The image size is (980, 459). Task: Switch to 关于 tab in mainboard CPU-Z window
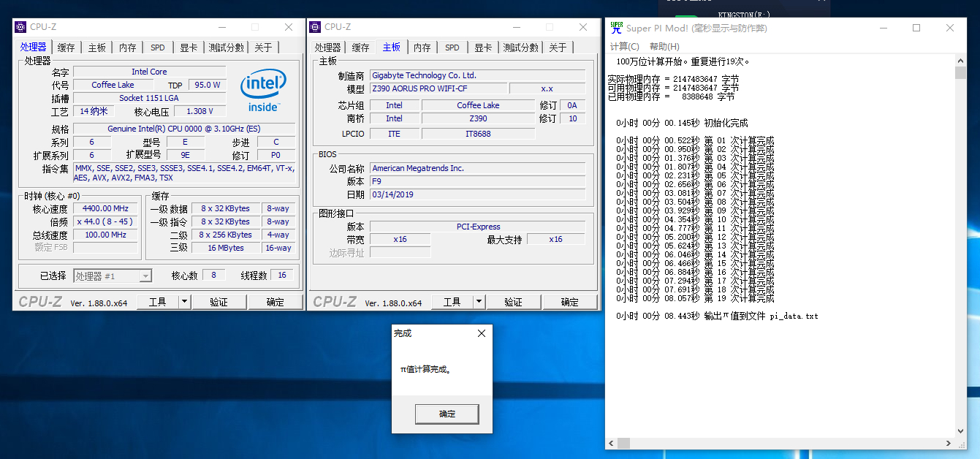point(558,48)
